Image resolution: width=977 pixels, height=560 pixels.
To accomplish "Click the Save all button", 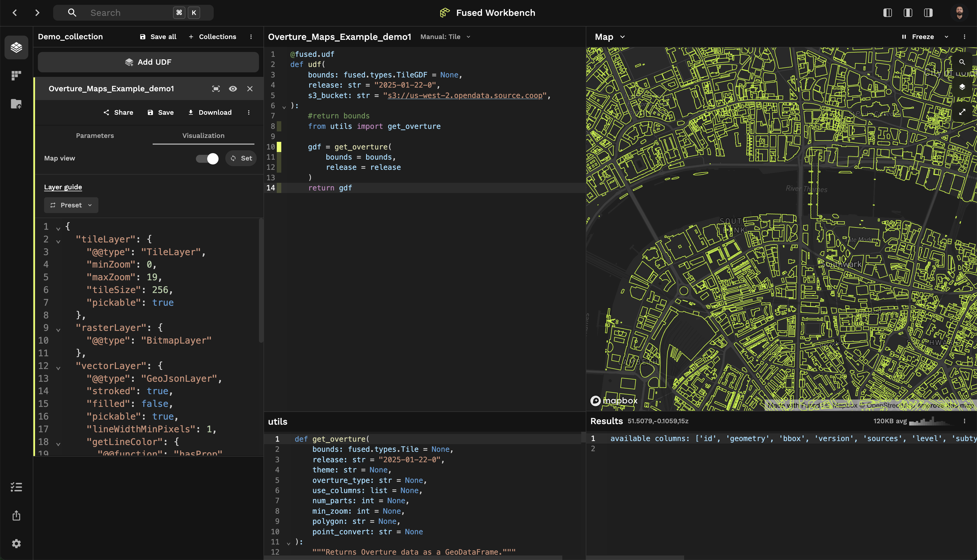I will click(158, 37).
